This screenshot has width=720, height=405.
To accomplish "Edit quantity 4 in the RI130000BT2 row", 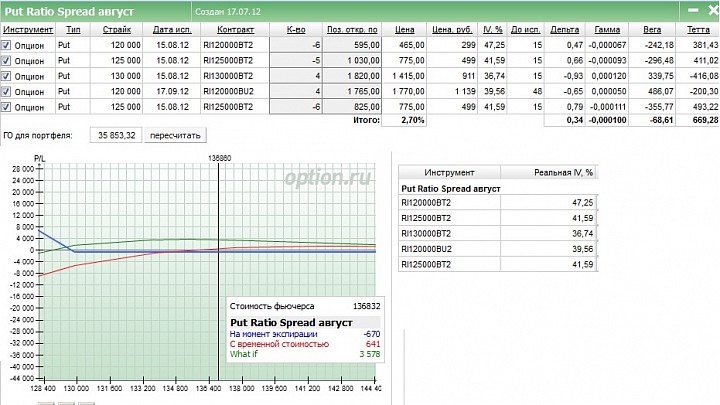I will (x=296, y=76).
